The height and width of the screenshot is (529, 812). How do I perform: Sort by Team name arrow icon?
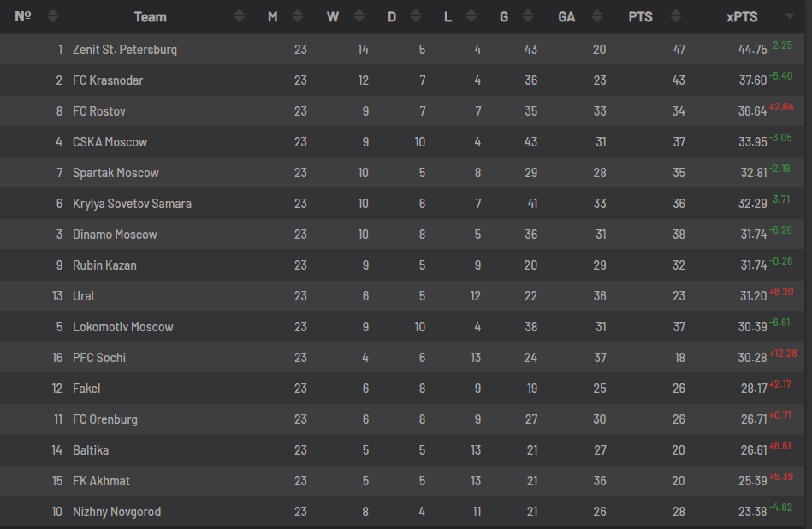(x=240, y=16)
